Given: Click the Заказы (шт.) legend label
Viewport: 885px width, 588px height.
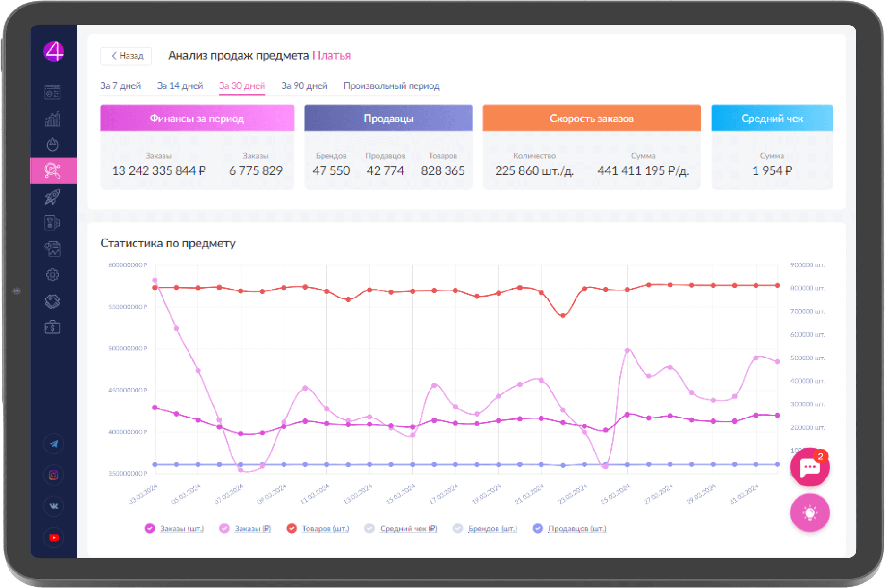Looking at the screenshot, I should [x=182, y=528].
